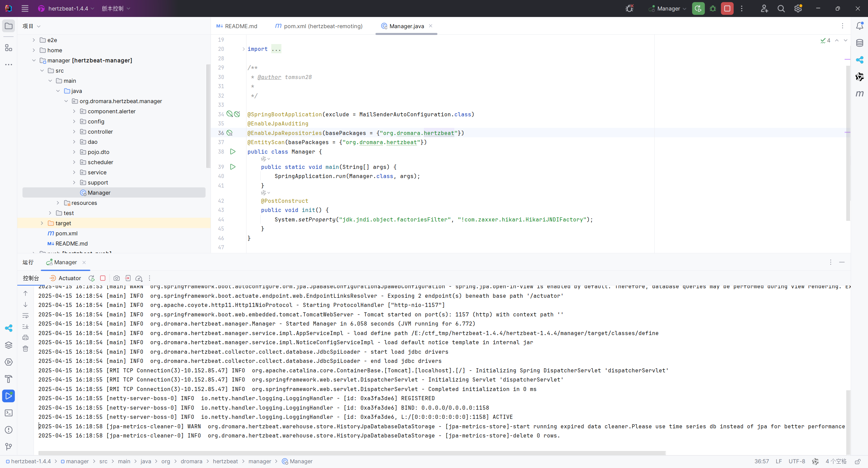The height and width of the screenshot is (468, 868).
Task: Toggle soft-wrap in the console
Action: [x=25, y=315]
